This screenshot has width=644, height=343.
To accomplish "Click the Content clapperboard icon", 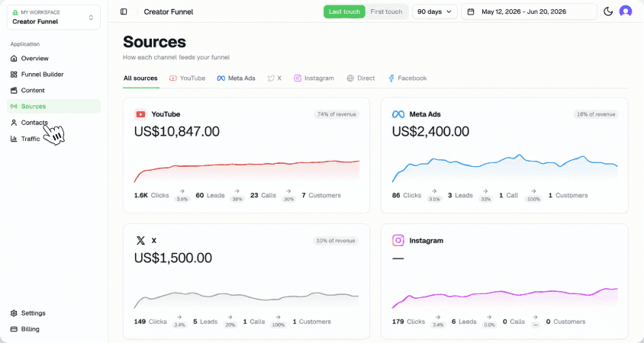I will (14, 90).
